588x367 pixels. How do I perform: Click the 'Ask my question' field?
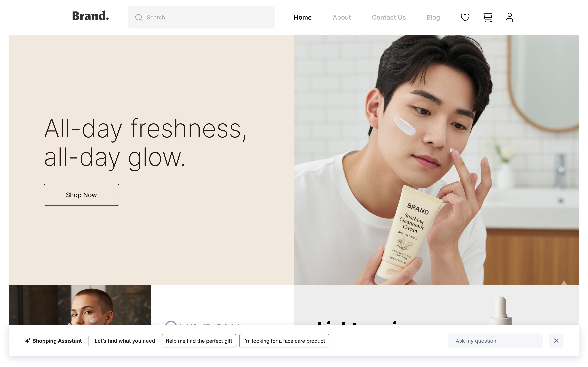495,341
